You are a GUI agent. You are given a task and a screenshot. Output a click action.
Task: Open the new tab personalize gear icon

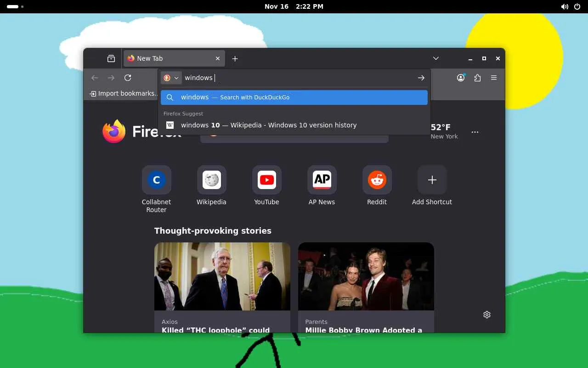tap(487, 315)
